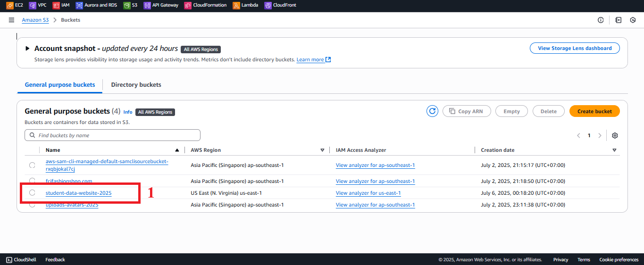Click View Storage Lens dashboard button
The image size is (644, 265).
click(x=575, y=48)
